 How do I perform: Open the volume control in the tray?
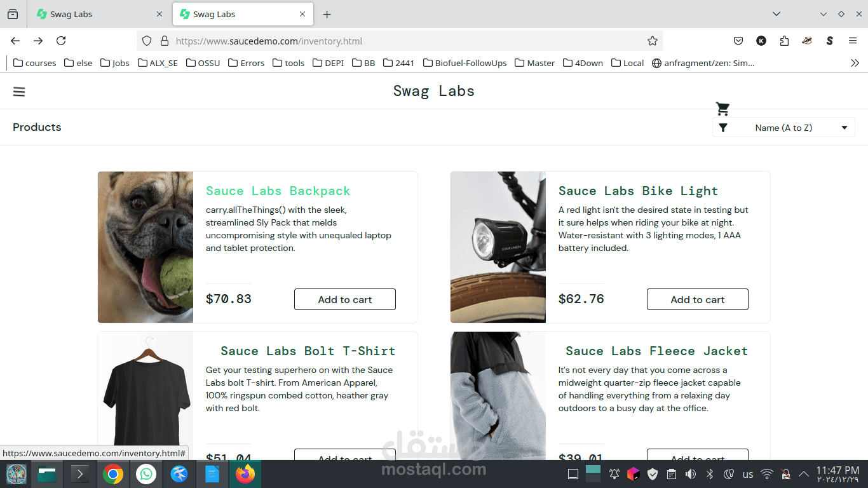[691, 474]
